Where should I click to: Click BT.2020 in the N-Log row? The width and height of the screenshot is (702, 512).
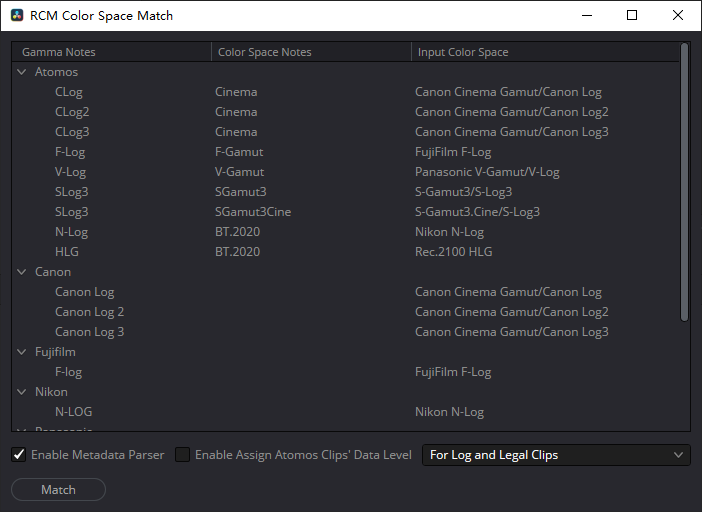[x=237, y=232]
